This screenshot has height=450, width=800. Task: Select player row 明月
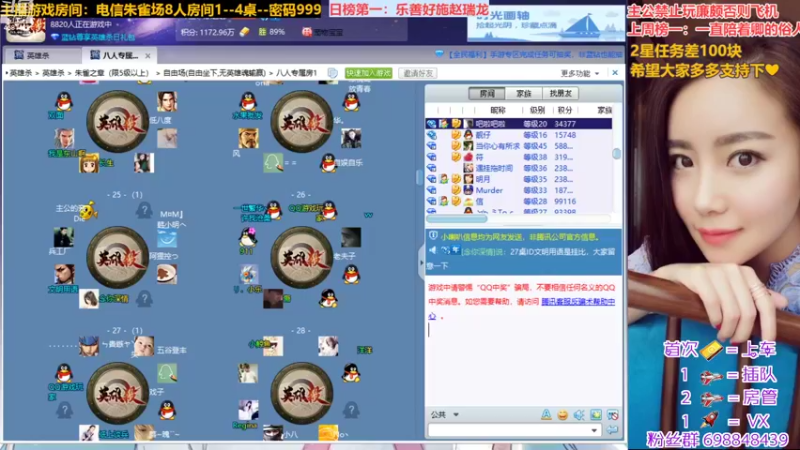519,179
